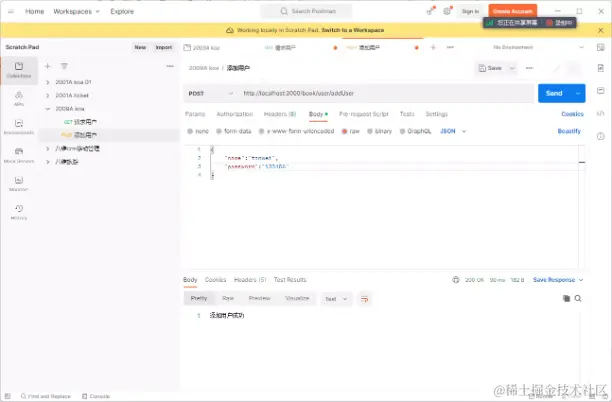This screenshot has height=402, width=612.
Task: Open a new request tab with plus icon
Action: [433, 47]
